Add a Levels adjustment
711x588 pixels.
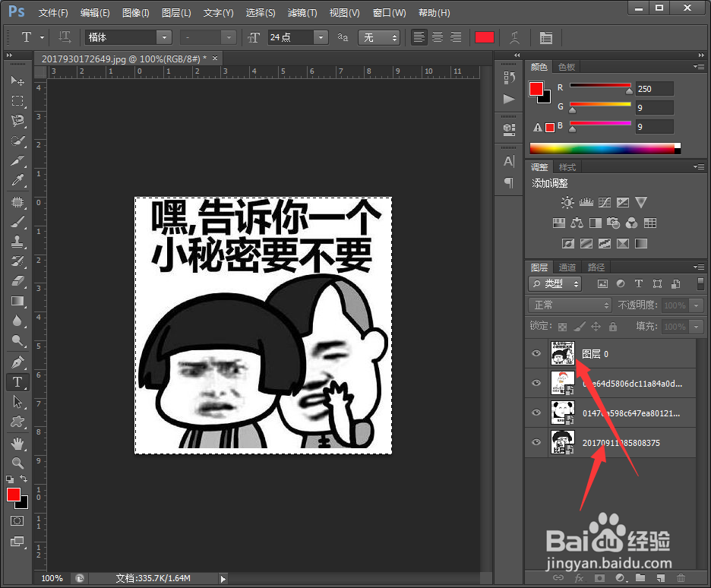coord(586,202)
